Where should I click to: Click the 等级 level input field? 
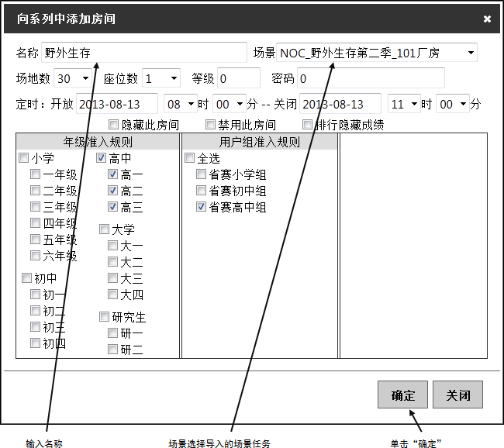pyautogui.click(x=239, y=78)
